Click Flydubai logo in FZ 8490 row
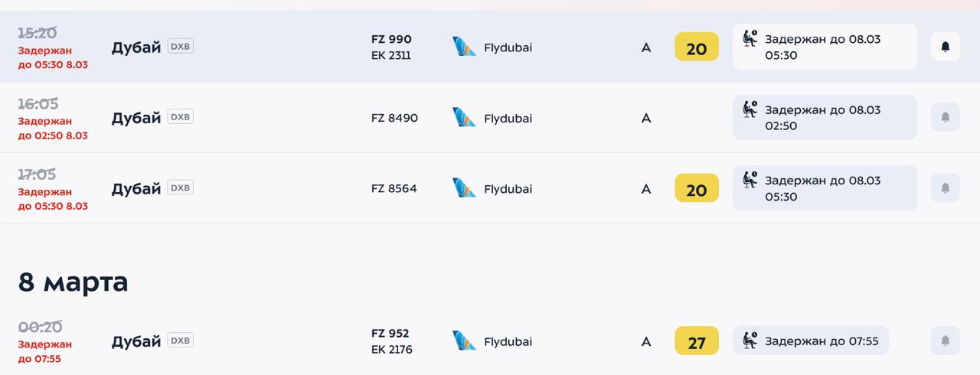This screenshot has height=375, width=980. 464,118
